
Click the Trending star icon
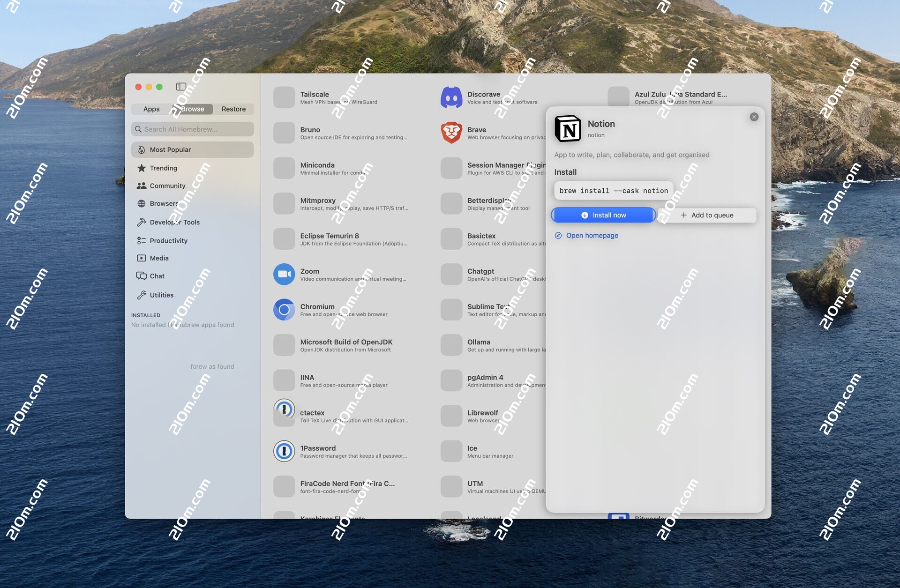[142, 168]
